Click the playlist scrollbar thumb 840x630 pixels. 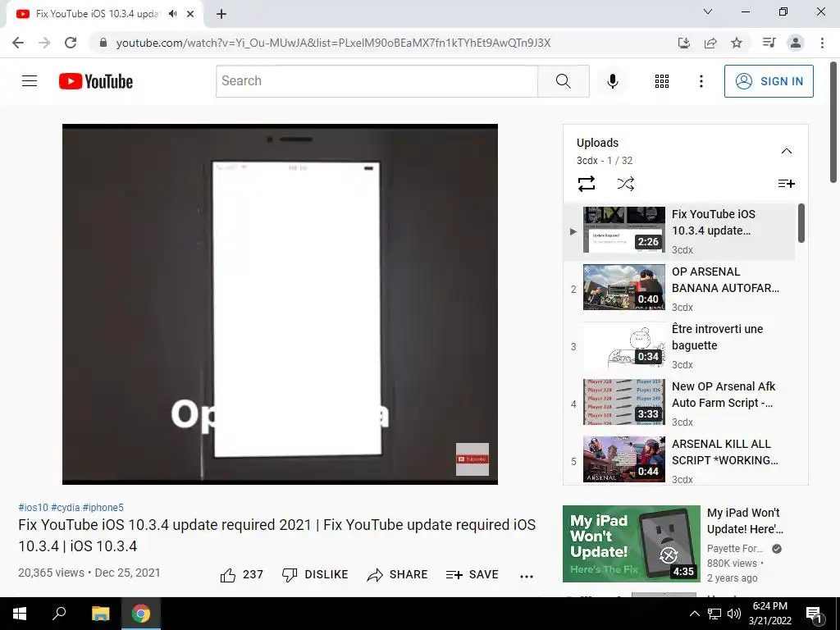pos(801,223)
